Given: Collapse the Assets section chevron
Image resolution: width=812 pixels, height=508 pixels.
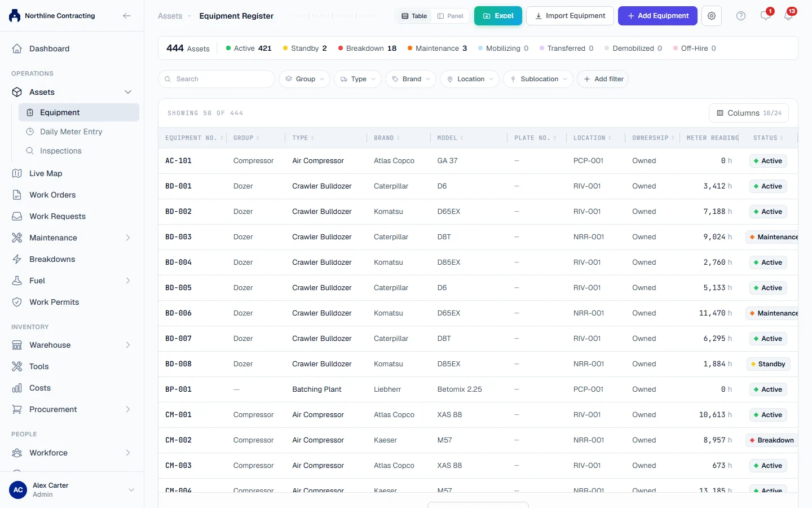Looking at the screenshot, I should coord(128,92).
